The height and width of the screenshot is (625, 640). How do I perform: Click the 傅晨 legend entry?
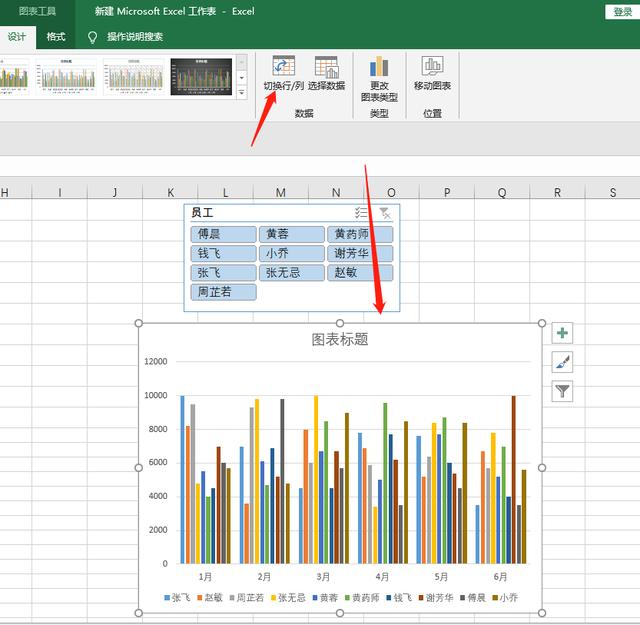click(473, 598)
